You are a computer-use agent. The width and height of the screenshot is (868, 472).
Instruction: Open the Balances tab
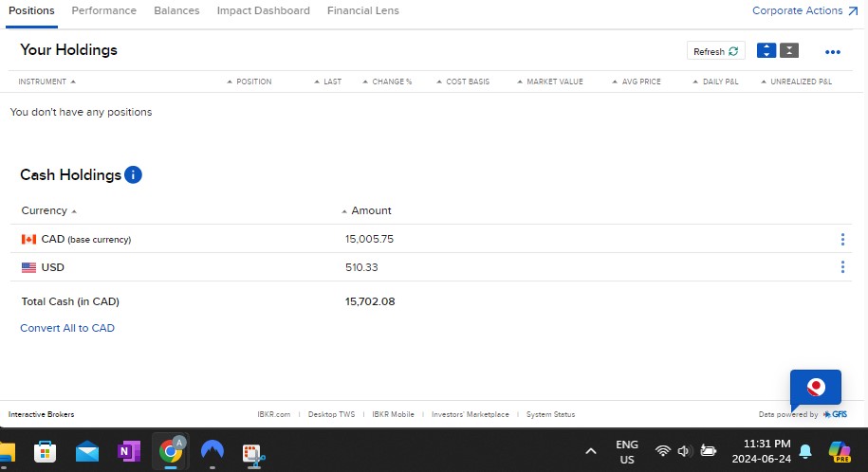[176, 10]
